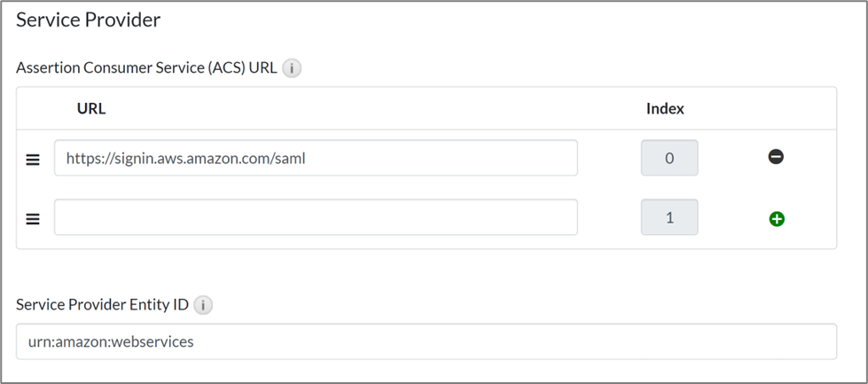
Task: Click the Service Provider section heading
Action: (88, 20)
